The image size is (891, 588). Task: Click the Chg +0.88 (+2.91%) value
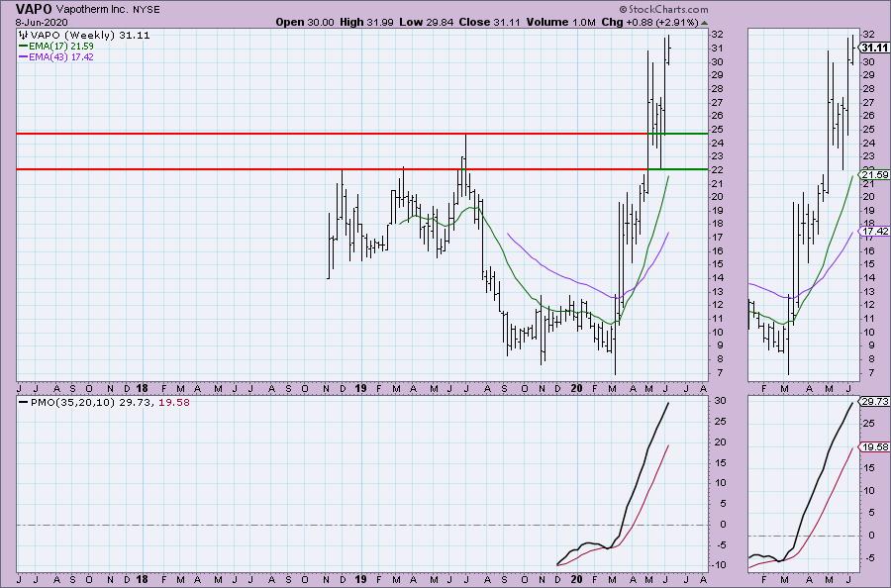pos(649,22)
